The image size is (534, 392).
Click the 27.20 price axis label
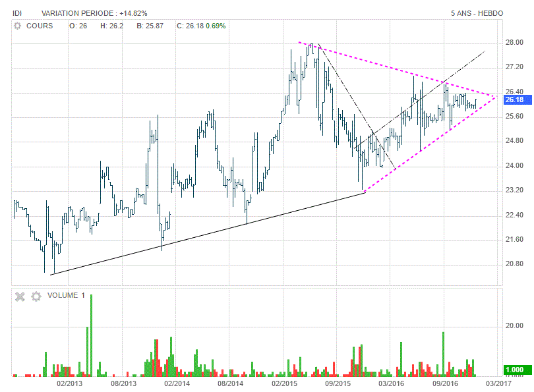click(514, 67)
